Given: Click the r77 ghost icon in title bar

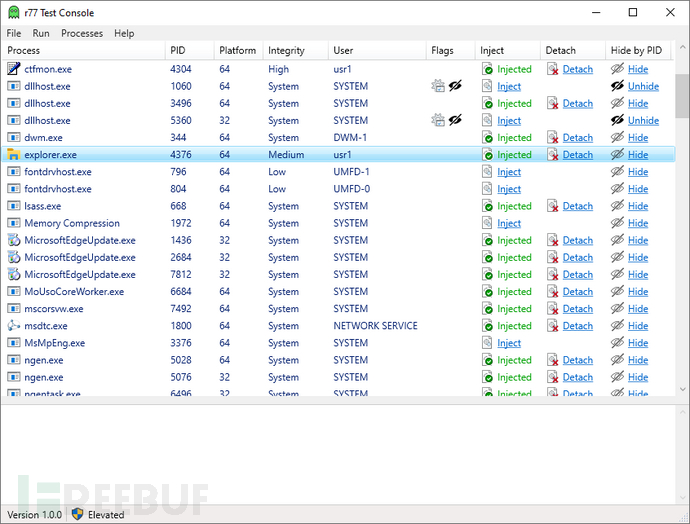Looking at the screenshot, I should pos(14,12).
